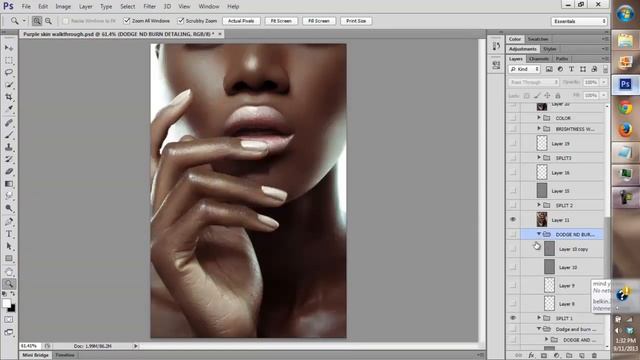Screen dimensions: 640x360
Task: Select the Horizontal Type tool
Action: pyautogui.click(x=9, y=234)
